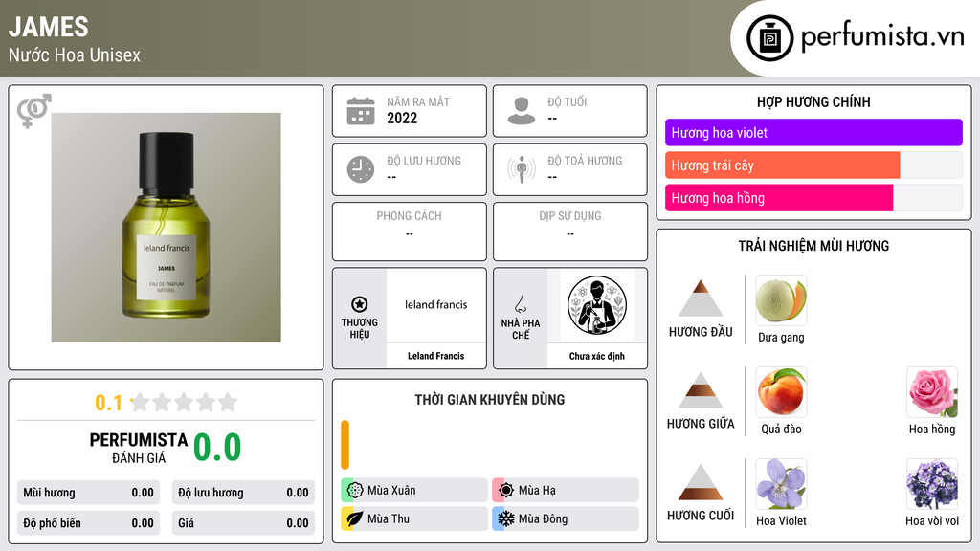980x551 pixels.
Task: Click the Độ phổ biến 0.00 score row
Action: (88, 523)
